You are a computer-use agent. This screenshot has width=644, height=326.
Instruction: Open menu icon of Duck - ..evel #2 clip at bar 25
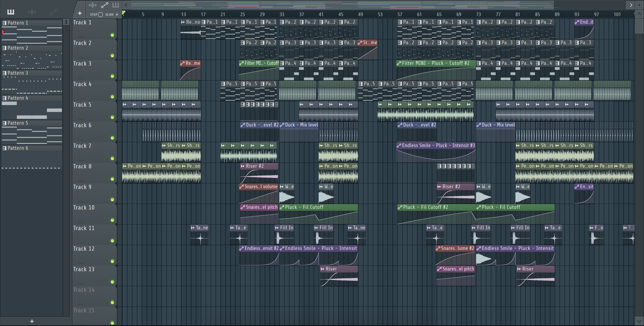pos(242,125)
